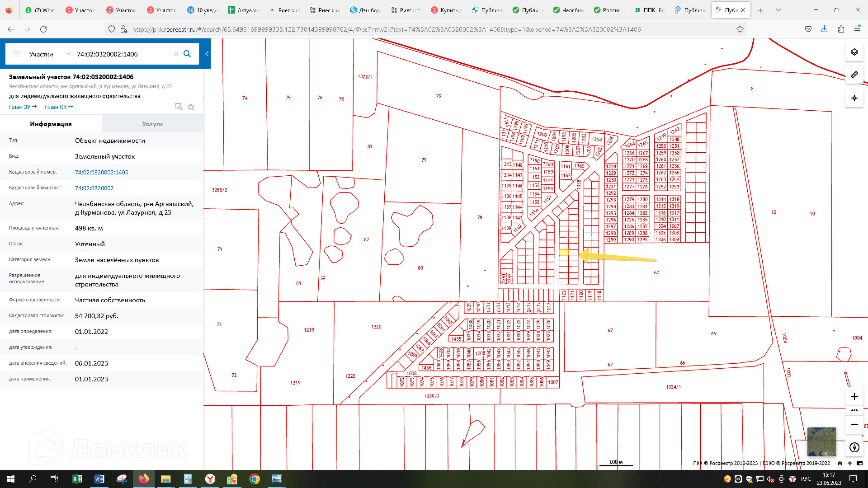The image size is (868, 488).
Task: Open the three-dots zoom options
Action: point(854,410)
